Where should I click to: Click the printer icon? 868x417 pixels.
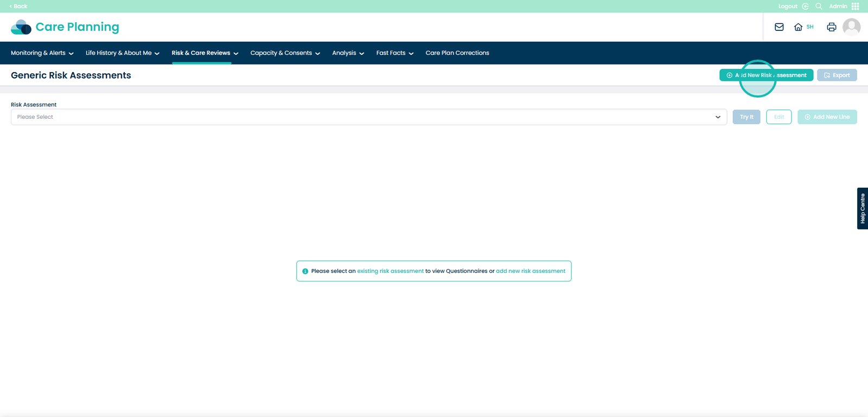coord(831,27)
